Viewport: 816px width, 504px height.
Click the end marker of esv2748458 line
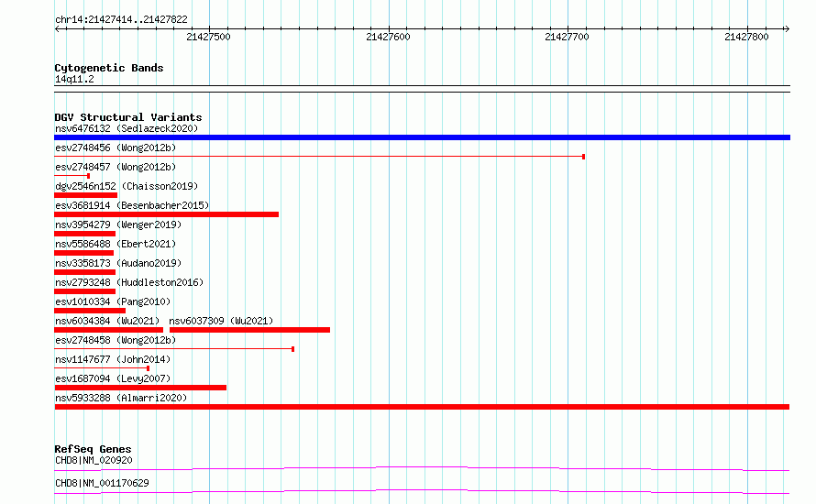coord(293,349)
